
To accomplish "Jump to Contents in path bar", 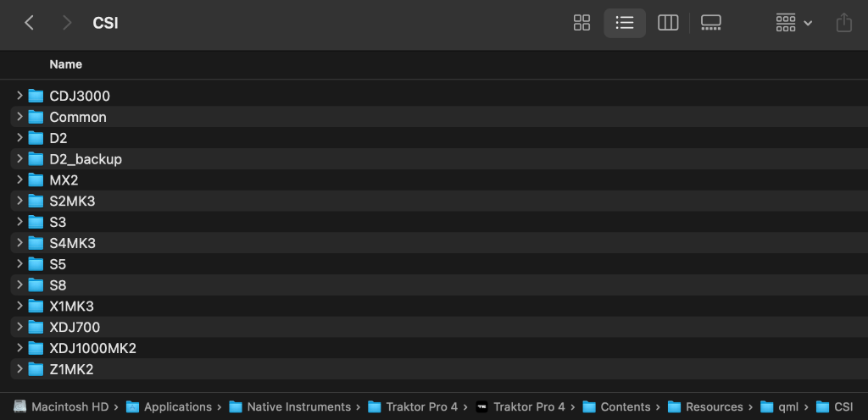I will tap(617, 406).
